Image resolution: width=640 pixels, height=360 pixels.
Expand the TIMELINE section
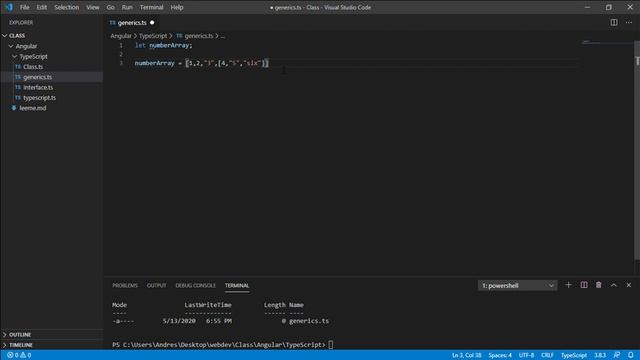pos(5,345)
